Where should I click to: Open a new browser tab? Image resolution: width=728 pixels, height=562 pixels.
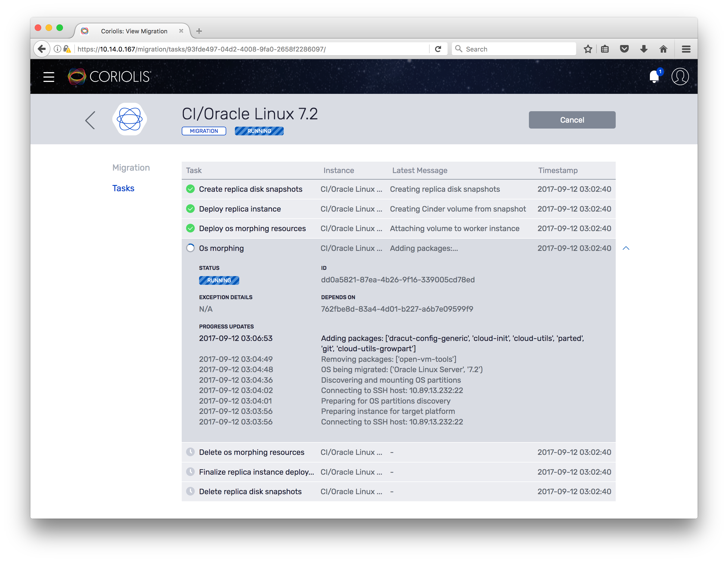199,31
